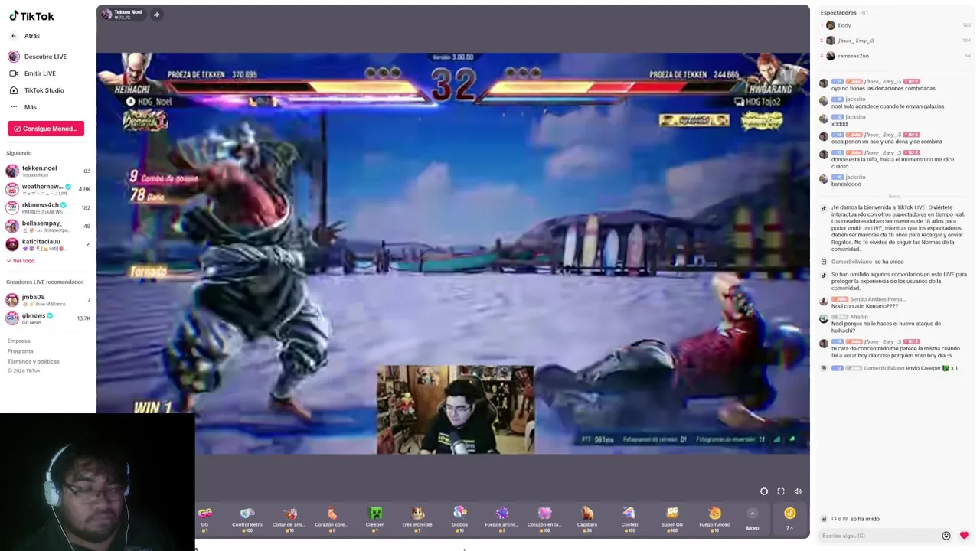Open the coin balance dropdown
This screenshot has width=980, height=551.
point(789,518)
